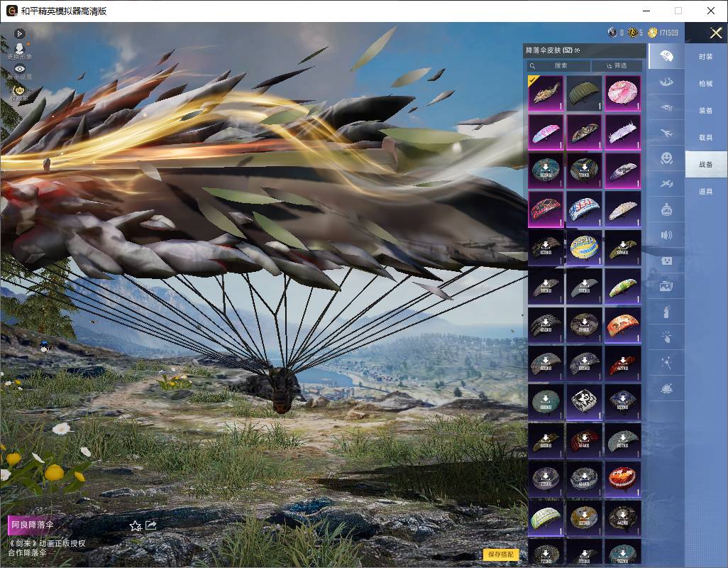
Task: Switch to the 道具 tab
Action: coord(706,192)
